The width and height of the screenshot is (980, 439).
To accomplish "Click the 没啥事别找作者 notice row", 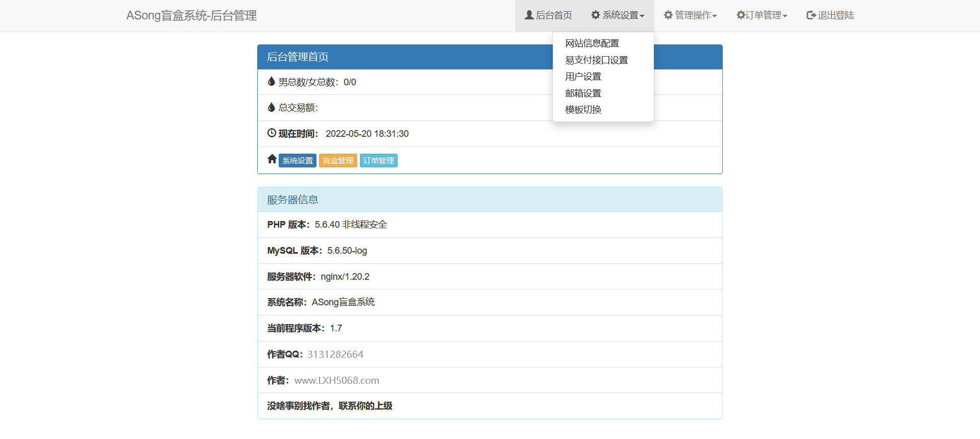I will coord(490,406).
